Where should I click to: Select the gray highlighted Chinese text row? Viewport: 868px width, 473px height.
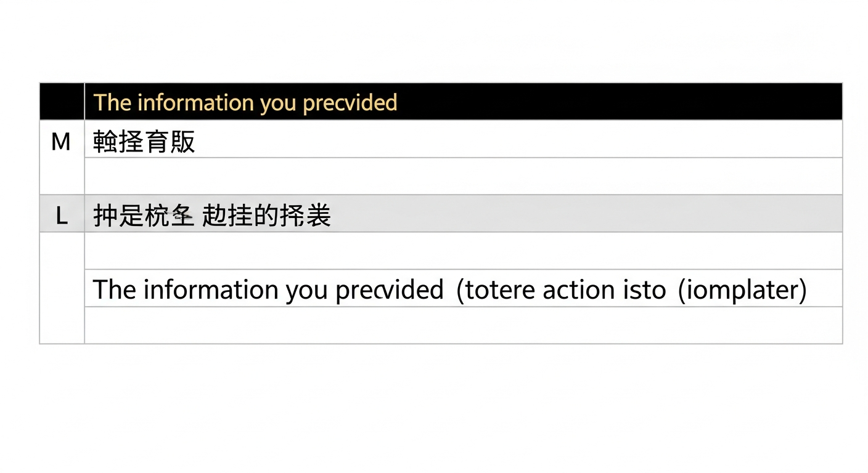pos(462,214)
